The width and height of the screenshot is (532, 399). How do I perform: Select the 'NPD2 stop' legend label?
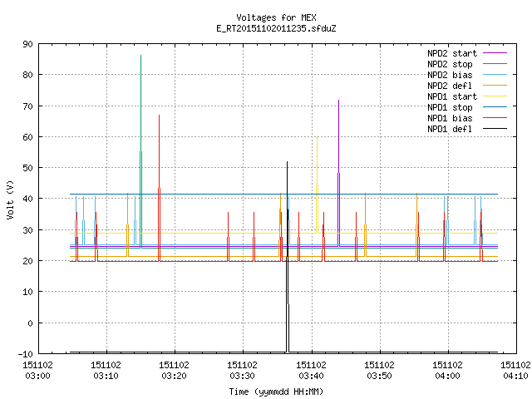450,64
